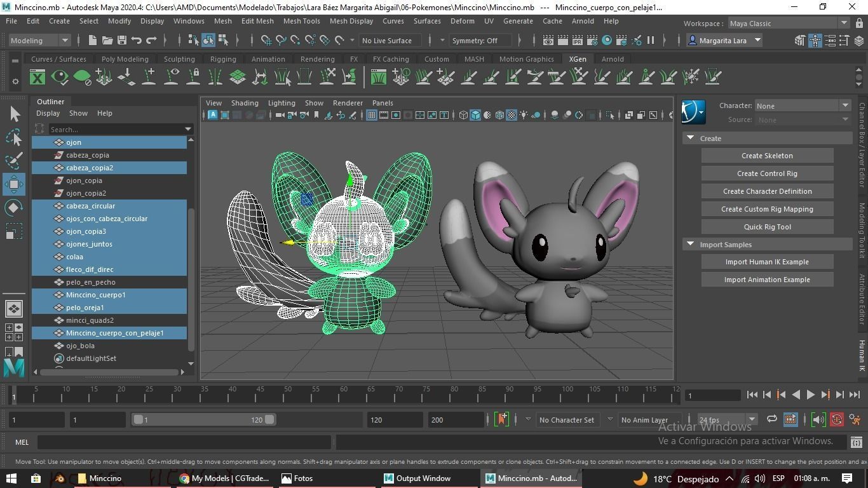Open animation preferences running figure icon
868x488 pixels.
[x=855, y=419]
